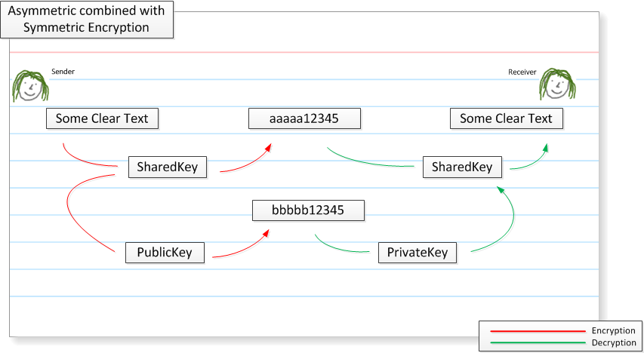Viewport: 644px width, 353px height.
Task: Select the Sender's Some Clear Text box
Action: coord(103,118)
